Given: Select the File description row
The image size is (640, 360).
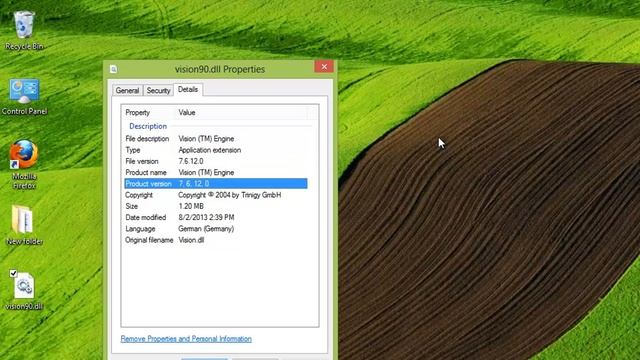Looking at the screenshot, I should coord(216,139).
